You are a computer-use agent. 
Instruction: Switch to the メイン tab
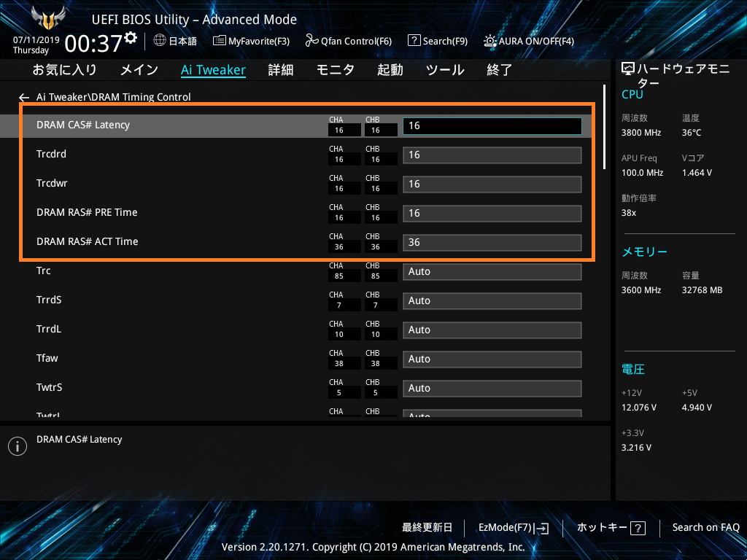click(139, 70)
